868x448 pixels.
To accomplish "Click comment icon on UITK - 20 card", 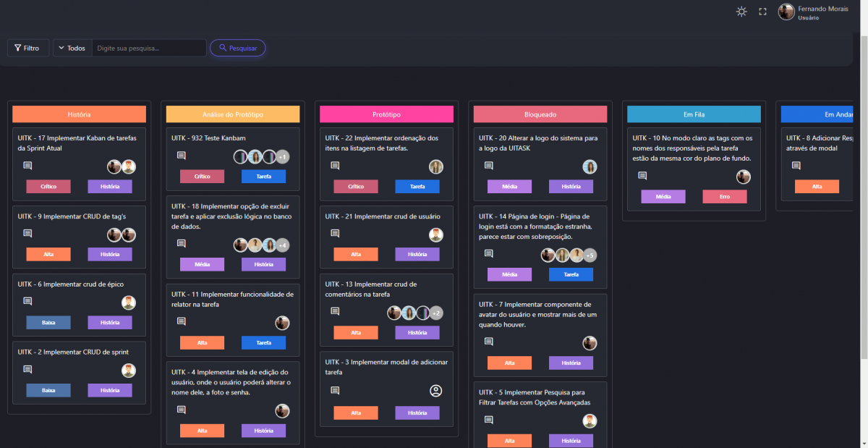I will click(x=488, y=166).
